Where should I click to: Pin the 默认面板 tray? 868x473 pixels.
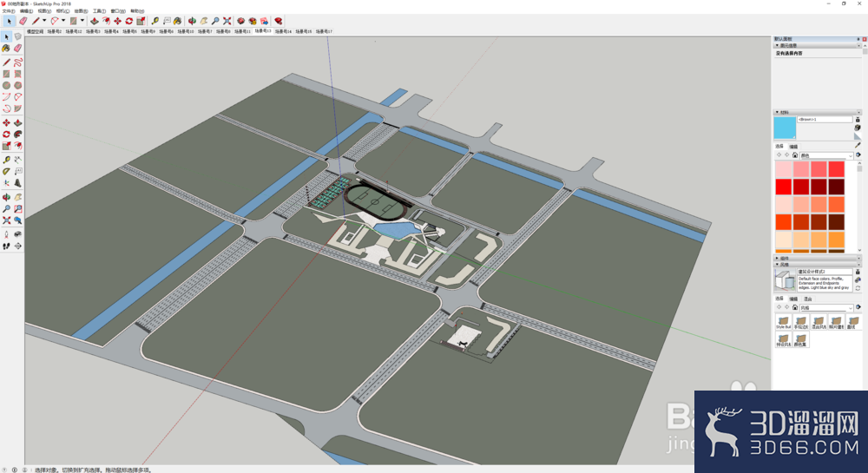coord(858,39)
